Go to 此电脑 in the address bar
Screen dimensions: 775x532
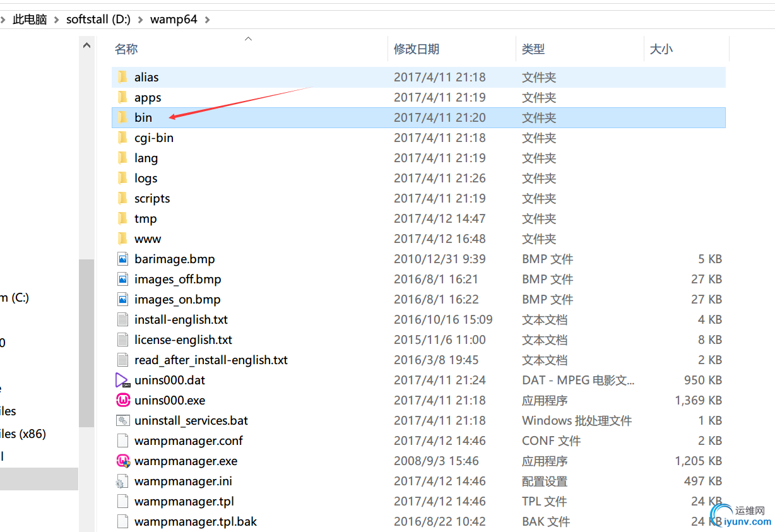point(30,20)
